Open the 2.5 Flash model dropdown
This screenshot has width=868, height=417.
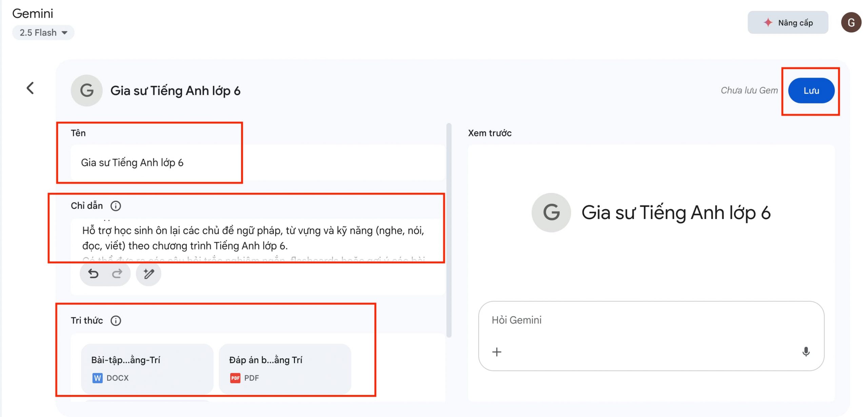coord(43,33)
